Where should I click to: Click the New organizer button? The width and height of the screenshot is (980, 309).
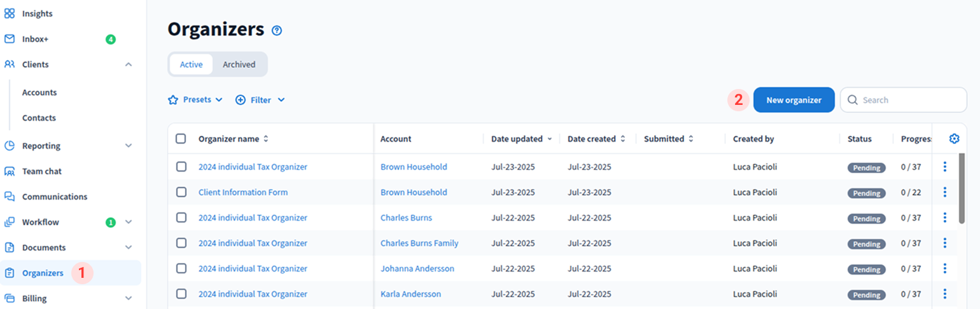point(794,100)
